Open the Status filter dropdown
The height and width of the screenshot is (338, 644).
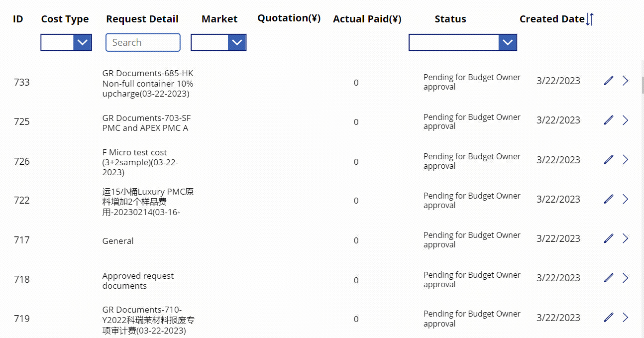[x=463, y=42]
